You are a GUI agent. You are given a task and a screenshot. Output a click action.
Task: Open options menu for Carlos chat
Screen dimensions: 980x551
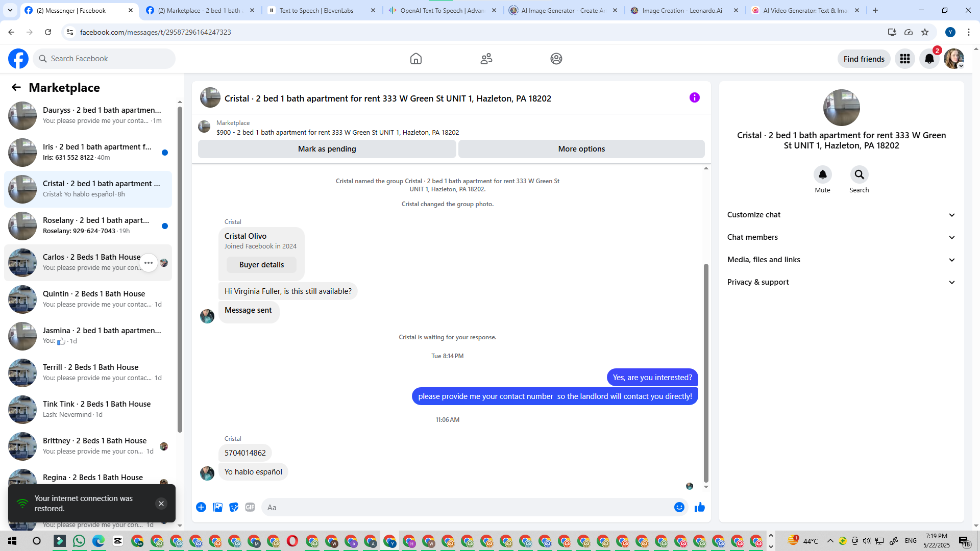149,263
